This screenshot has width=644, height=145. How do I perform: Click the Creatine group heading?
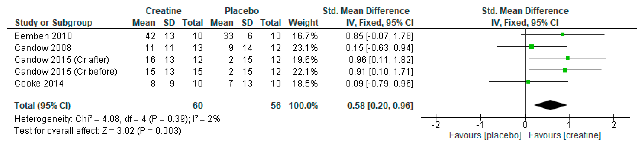[163, 11]
